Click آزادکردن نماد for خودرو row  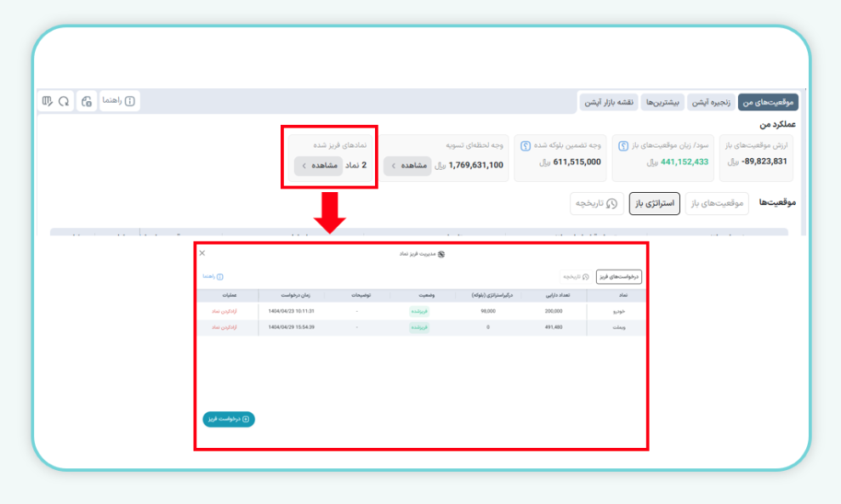pos(224,312)
